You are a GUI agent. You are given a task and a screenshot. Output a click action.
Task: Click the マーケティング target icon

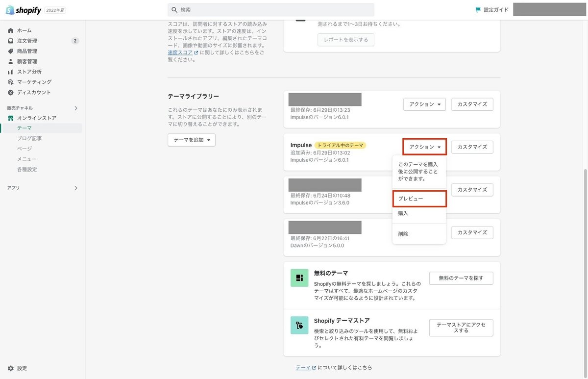[11, 82]
